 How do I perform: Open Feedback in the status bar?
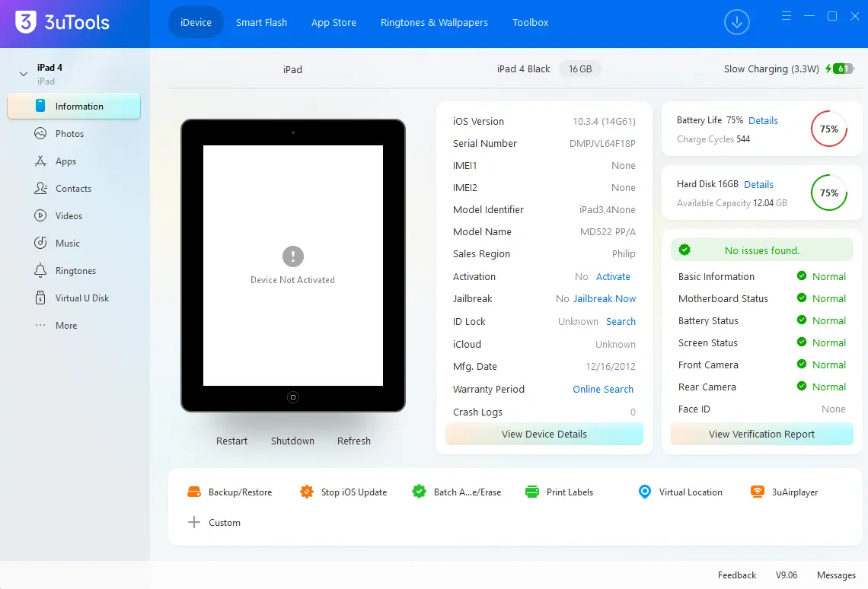pyautogui.click(x=737, y=575)
